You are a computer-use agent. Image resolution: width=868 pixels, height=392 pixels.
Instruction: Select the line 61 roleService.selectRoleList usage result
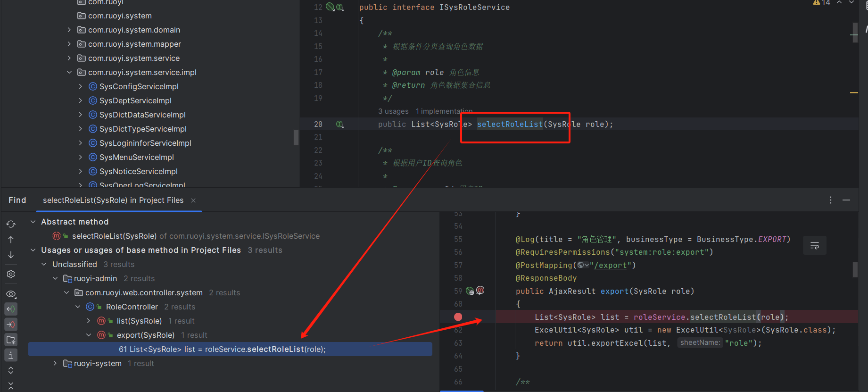(230, 349)
